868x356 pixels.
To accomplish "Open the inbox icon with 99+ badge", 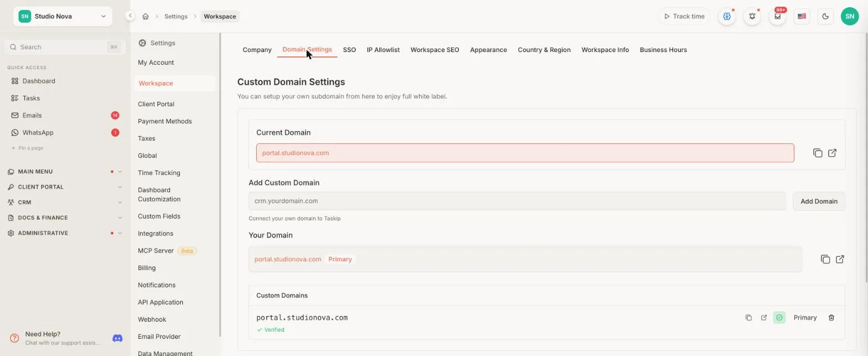I will tap(778, 17).
